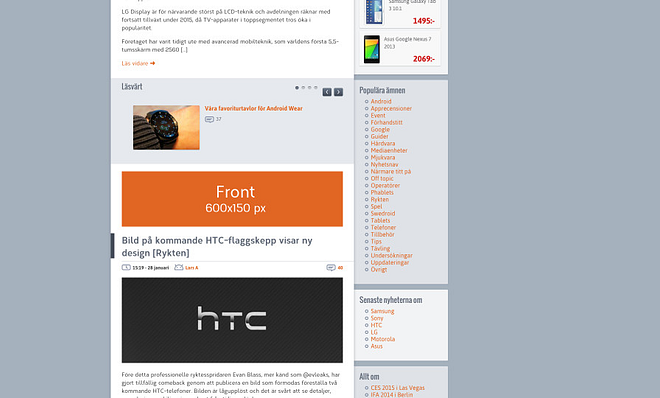The image size is (660, 398).
Task: Open the Android topic link
Action: pos(381,101)
